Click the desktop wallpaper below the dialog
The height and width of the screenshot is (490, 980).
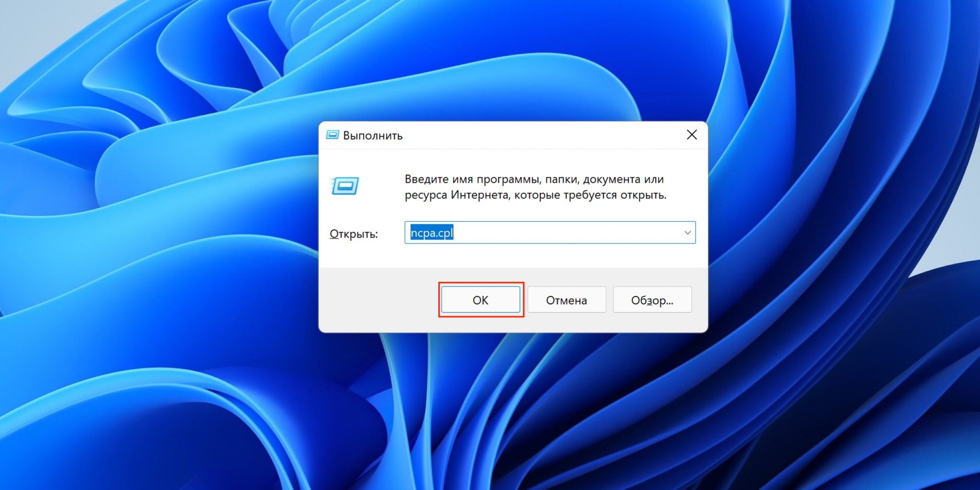pyautogui.click(x=512, y=412)
